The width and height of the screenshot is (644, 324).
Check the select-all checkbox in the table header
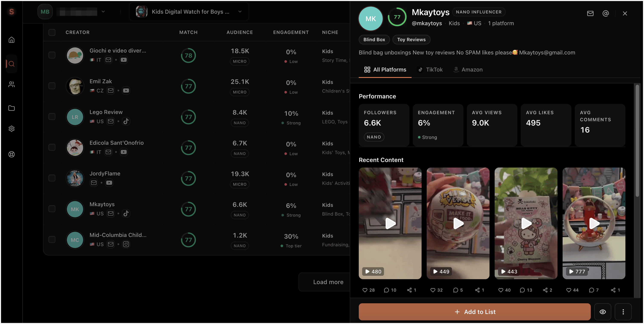(x=52, y=32)
